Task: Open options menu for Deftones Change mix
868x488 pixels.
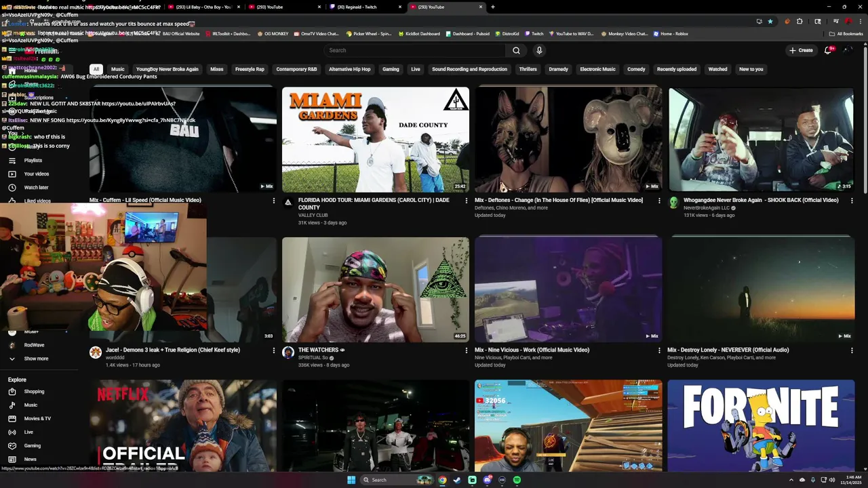Action: pos(659,201)
